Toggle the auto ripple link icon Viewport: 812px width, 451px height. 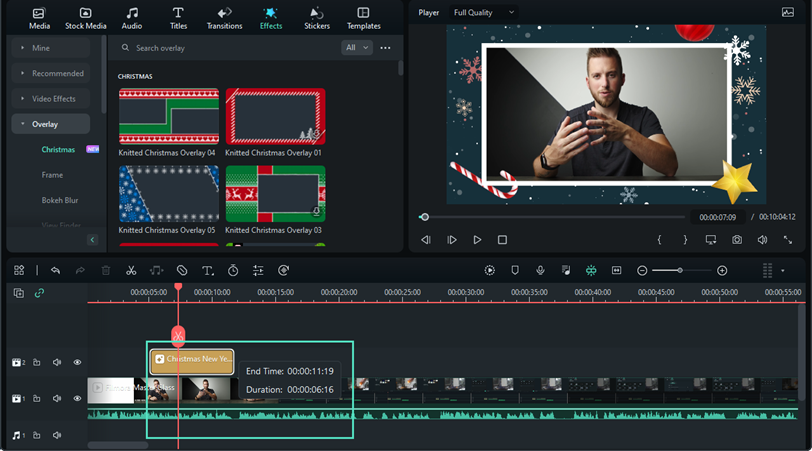point(39,293)
